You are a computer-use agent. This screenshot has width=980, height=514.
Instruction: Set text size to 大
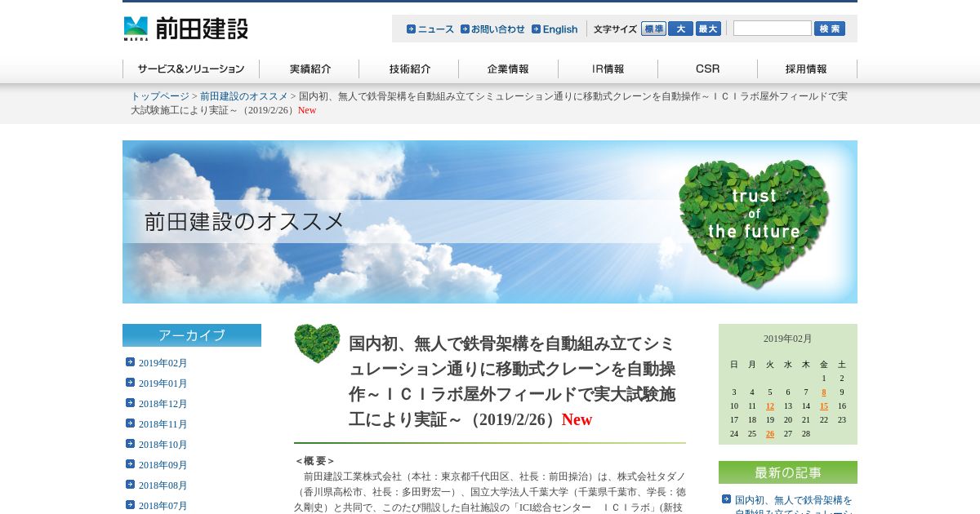click(680, 29)
